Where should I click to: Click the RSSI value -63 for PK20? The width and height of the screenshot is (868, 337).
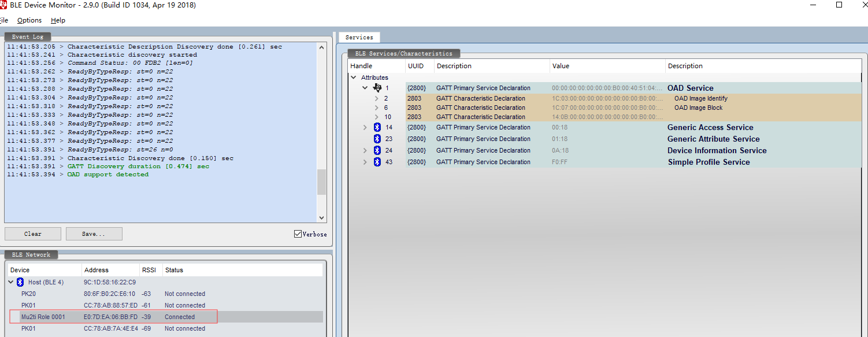tap(146, 294)
